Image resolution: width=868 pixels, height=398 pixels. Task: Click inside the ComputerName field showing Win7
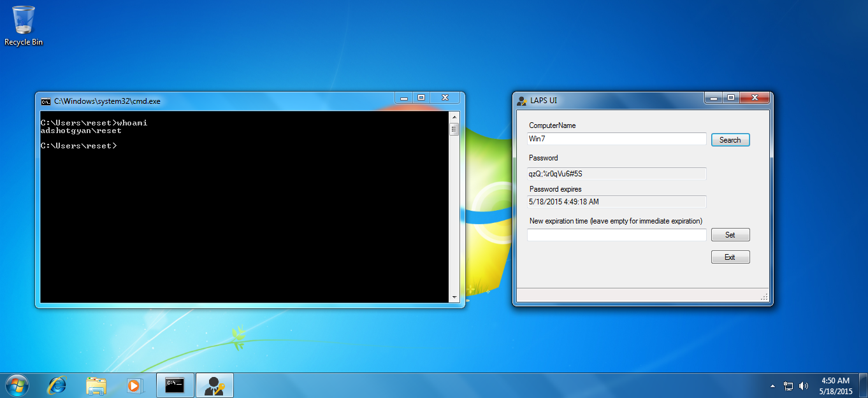tap(616, 138)
